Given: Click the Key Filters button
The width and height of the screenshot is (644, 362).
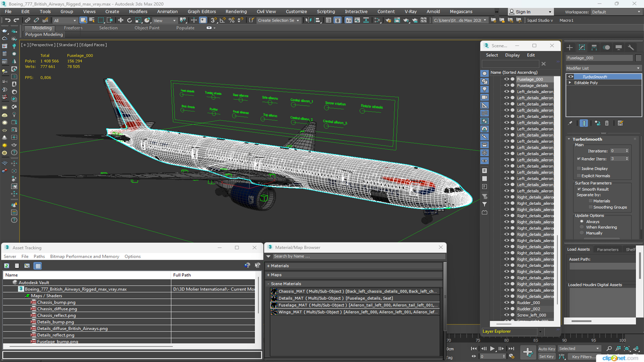Looking at the screenshot, I should 582,357.
